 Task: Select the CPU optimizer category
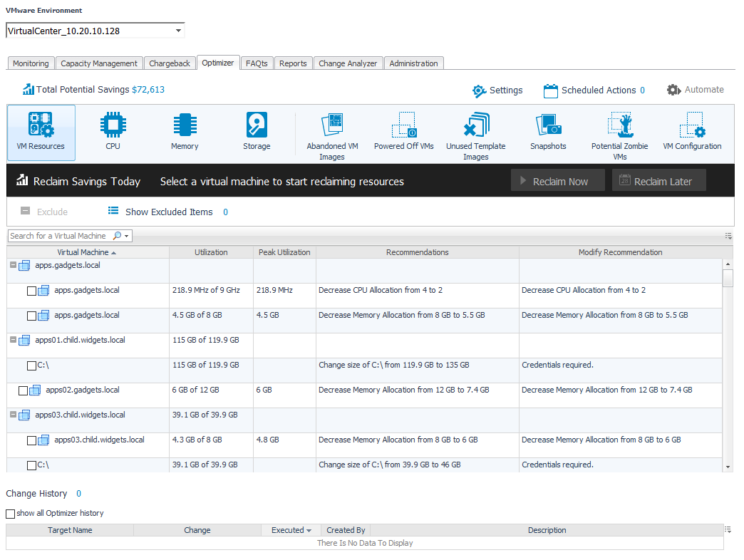click(113, 133)
